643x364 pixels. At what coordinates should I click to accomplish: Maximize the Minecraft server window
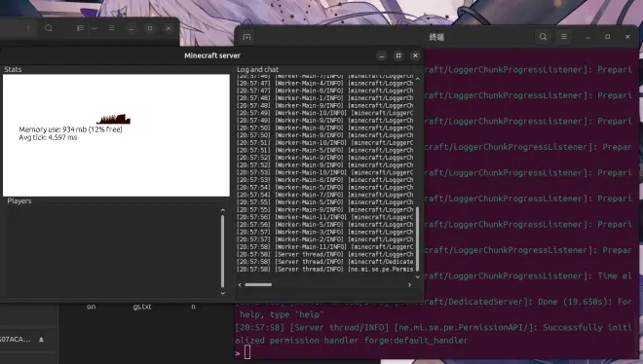point(398,55)
